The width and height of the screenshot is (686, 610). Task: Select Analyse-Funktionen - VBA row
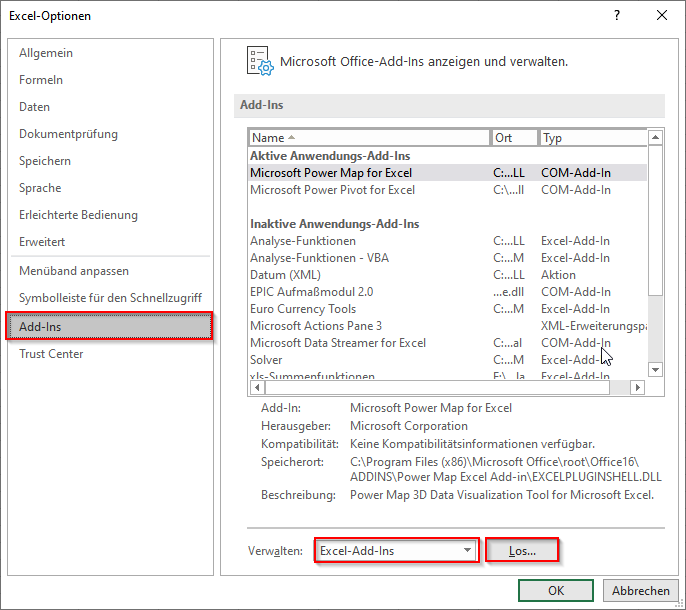(448, 258)
